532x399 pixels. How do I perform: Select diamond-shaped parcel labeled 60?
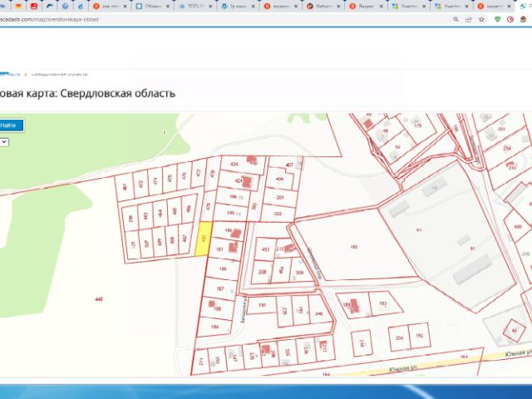[515, 330]
